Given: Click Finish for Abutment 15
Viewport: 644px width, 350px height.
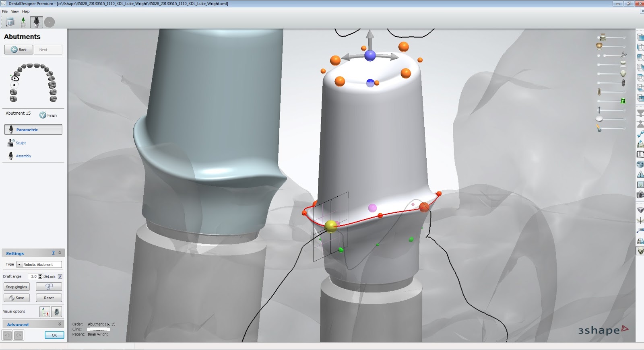Looking at the screenshot, I should pyautogui.click(x=48, y=115).
